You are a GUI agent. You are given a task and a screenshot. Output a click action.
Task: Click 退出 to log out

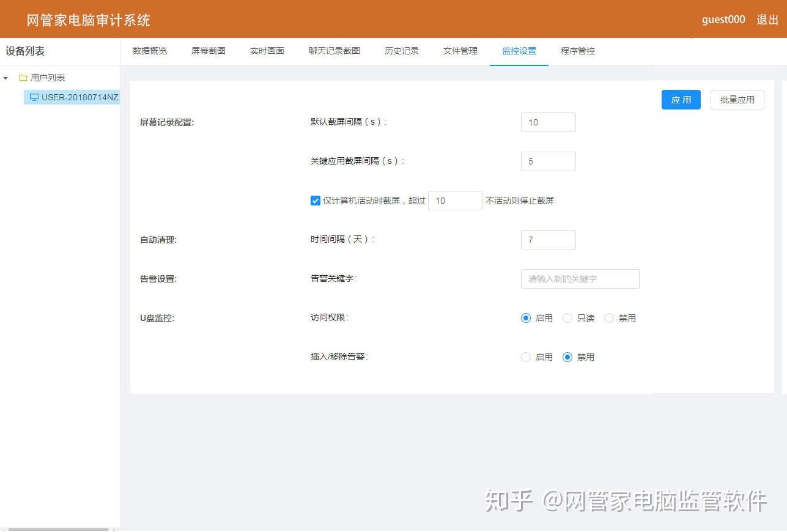pyautogui.click(x=767, y=20)
